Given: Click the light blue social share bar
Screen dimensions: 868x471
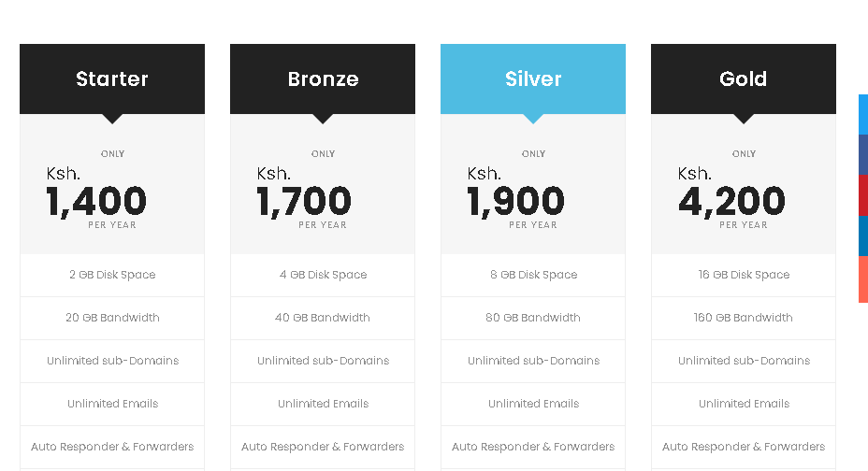Looking at the screenshot, I should pyautogui.click(x=863, y=114).
